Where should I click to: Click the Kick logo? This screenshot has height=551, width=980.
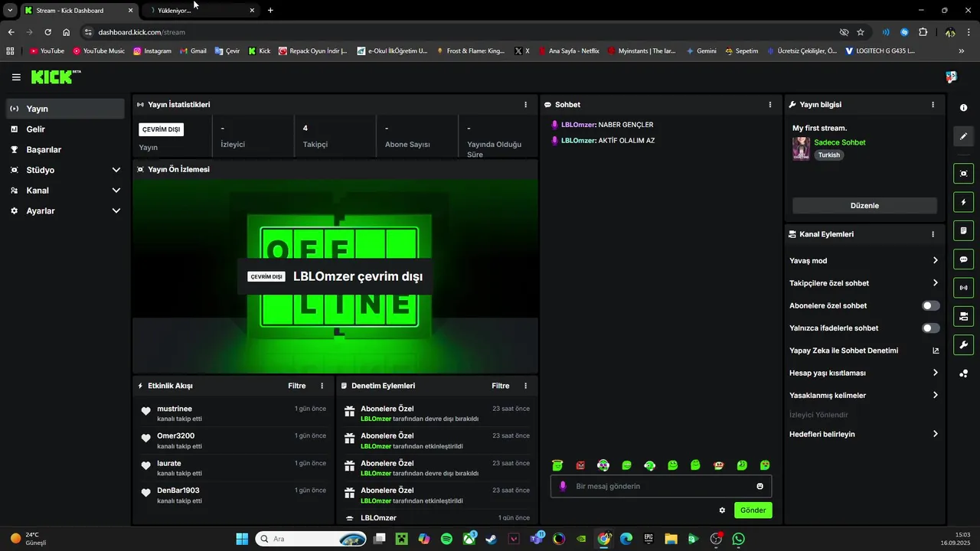55,77
